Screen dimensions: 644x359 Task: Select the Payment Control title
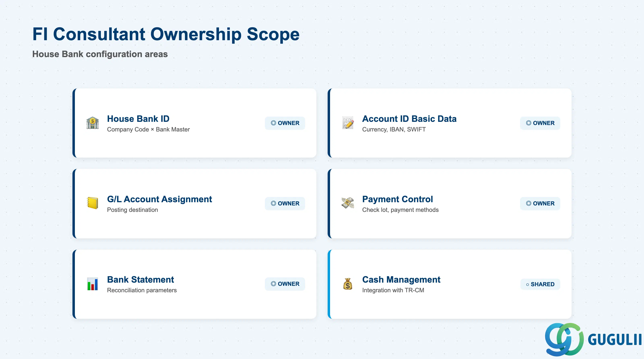click(397, 199)
